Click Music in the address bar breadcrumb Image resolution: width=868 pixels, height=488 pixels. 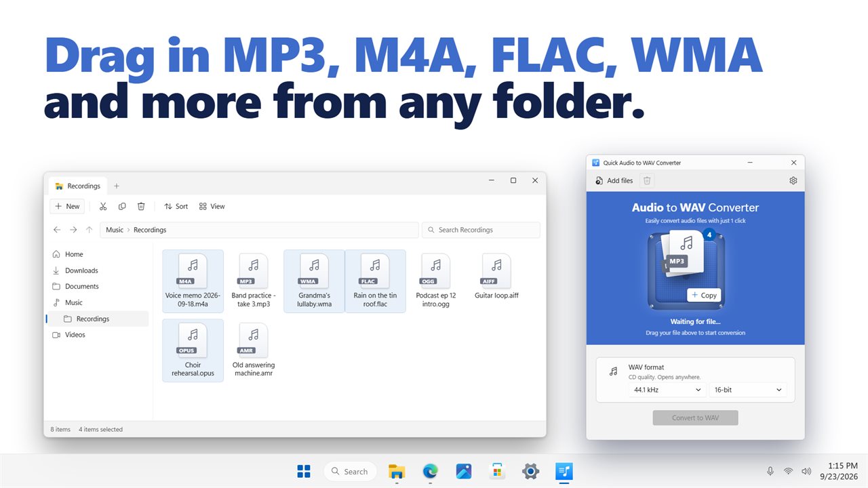point(115,230)
